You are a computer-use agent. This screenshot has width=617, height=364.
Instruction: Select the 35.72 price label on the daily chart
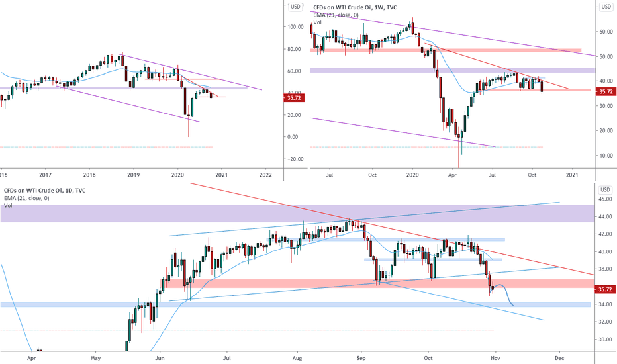tap(605, 289)
